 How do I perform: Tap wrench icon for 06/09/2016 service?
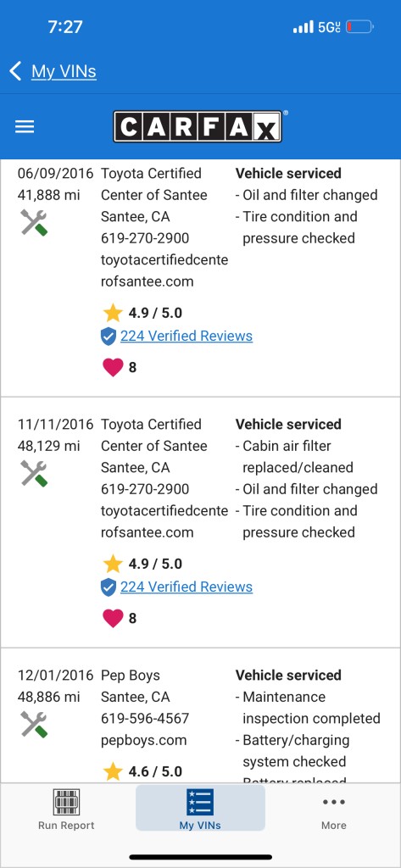click(34, 223)
